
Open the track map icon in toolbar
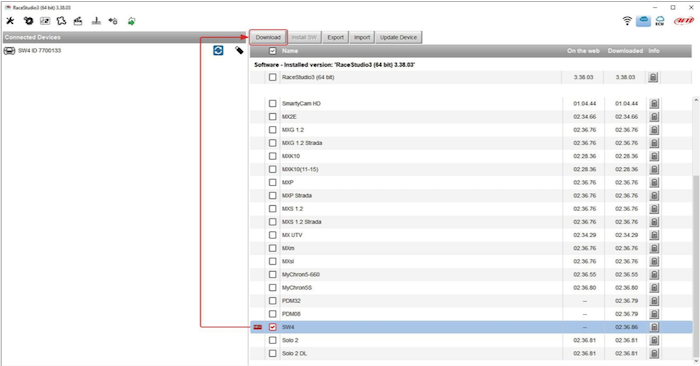(61, 21)
